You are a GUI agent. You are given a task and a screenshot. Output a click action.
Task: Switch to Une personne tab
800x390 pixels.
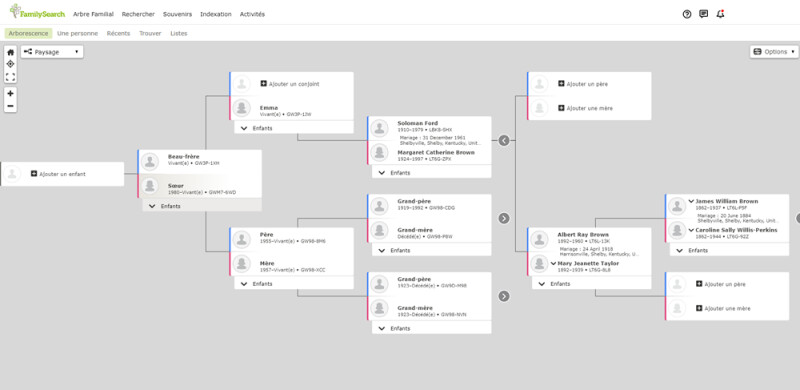(78, 33)
